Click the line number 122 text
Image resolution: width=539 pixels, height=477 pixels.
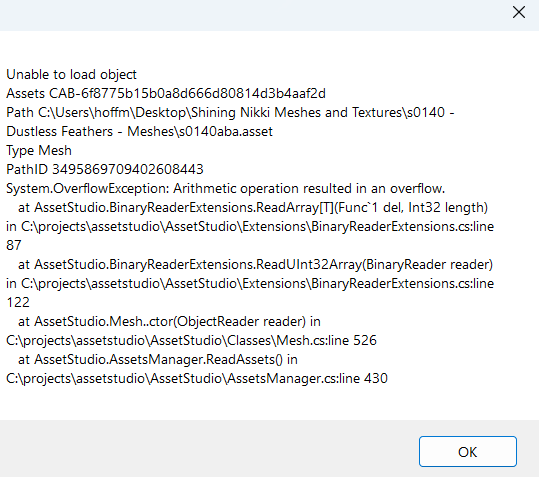click(x=18, y=302)
